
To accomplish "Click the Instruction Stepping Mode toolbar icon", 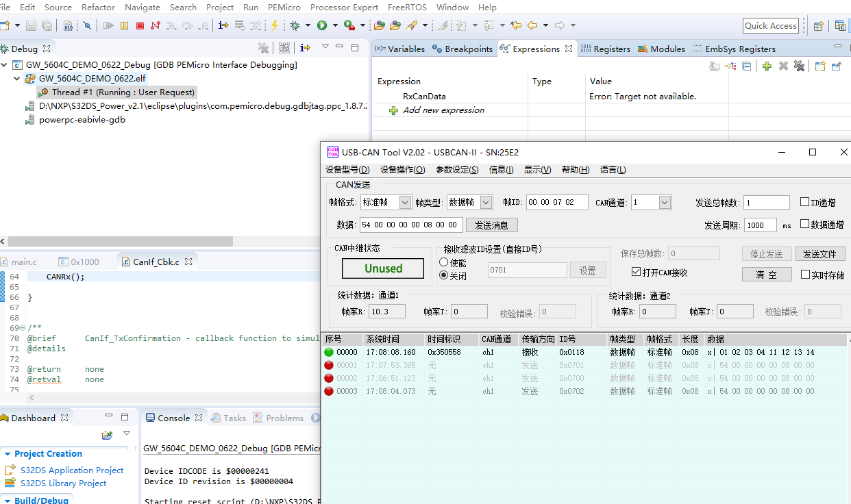I will (223, 25).
